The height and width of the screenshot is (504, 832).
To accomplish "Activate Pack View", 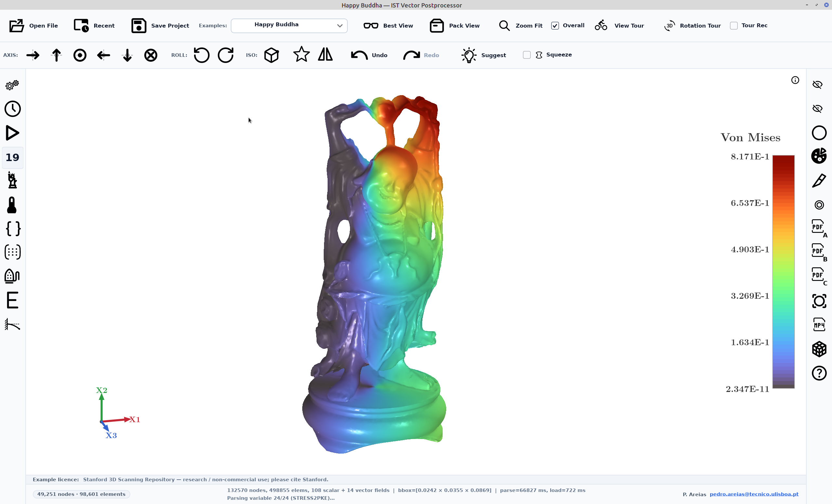I will [x=454, y=26].
